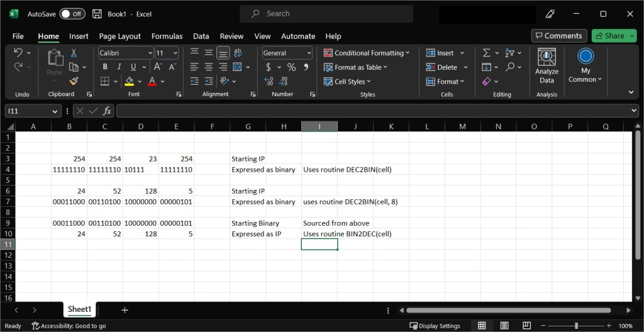Click the Insert Function fx icon
Image resolution: width=644 pixels, height=332 pixels.
pos(107,111)
